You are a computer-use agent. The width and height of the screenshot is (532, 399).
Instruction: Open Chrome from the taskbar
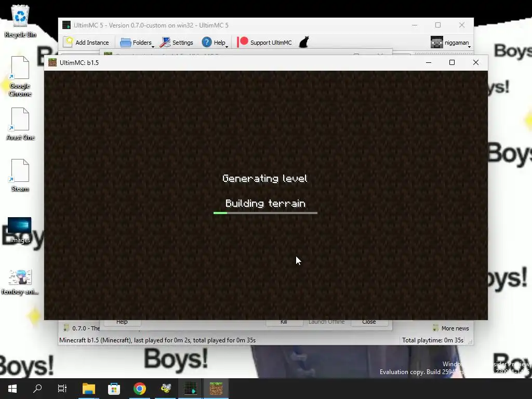point(139,389)
